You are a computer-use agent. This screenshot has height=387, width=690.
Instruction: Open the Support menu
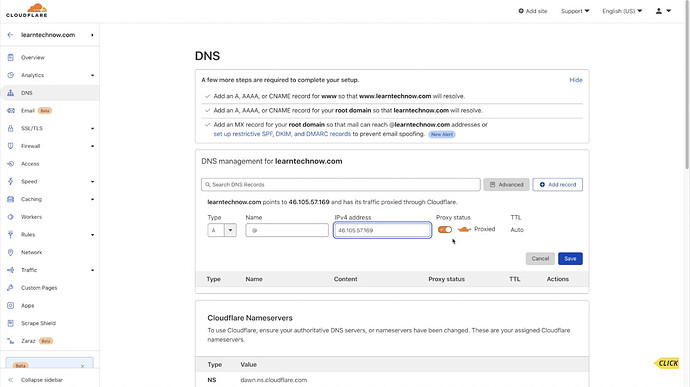575,11
